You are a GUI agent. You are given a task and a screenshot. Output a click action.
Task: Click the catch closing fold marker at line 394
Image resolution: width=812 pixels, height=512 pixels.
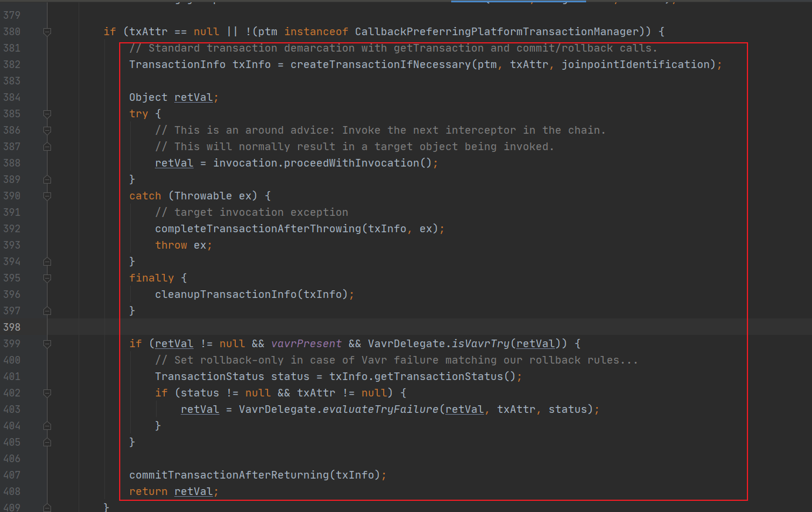48,262
